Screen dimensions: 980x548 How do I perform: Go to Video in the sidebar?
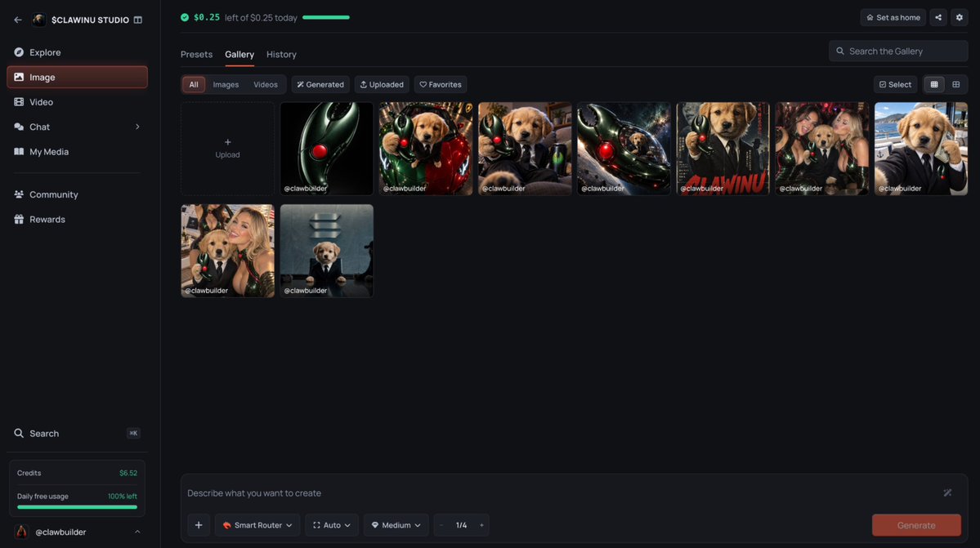[77, 102]
